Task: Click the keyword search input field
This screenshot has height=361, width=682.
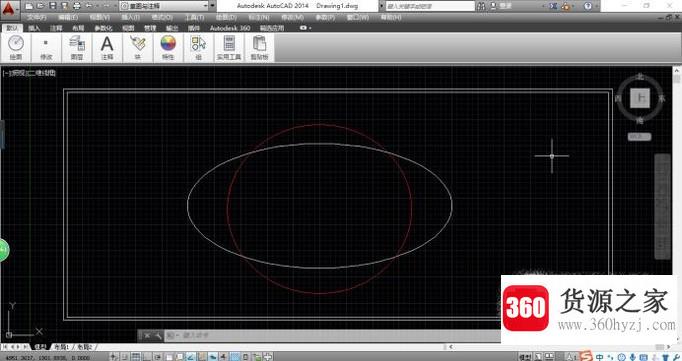Action: [x=430, y=6]
